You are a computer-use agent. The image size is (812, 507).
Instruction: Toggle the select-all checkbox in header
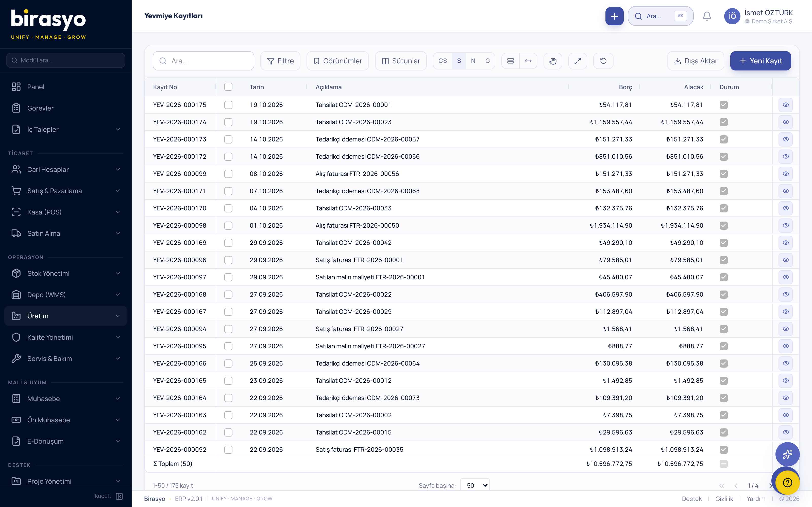tap(228, 87)
